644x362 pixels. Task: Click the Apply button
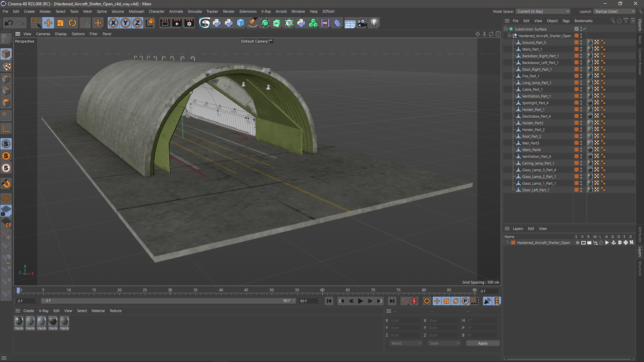(x=483, y=343)
